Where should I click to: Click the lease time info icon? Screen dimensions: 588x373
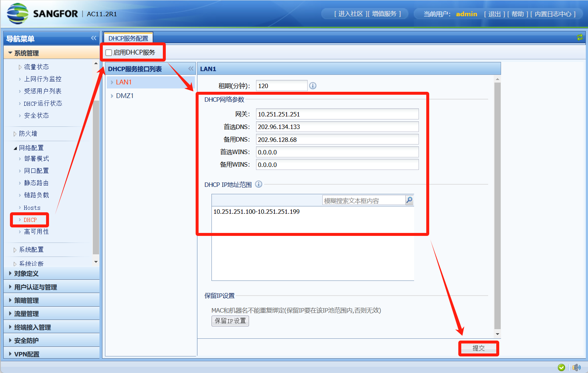click(313, 86)
